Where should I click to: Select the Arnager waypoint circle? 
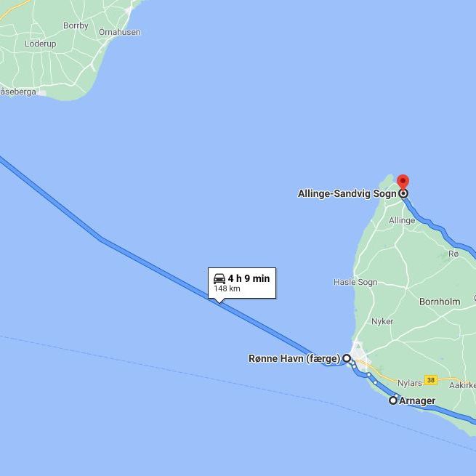(x=393, y=400)
